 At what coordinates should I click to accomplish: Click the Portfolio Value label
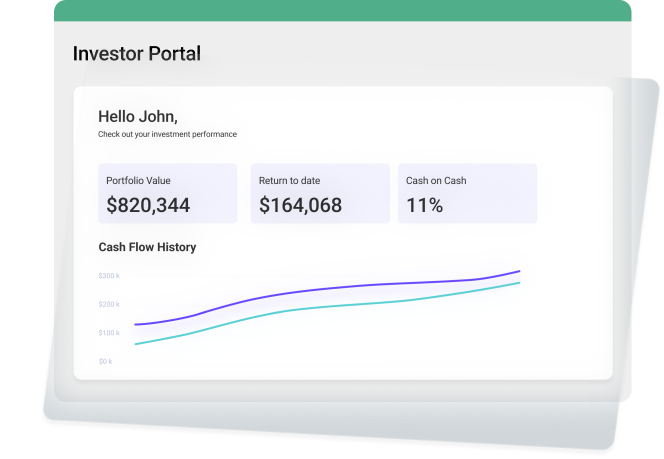coord(138,181)
